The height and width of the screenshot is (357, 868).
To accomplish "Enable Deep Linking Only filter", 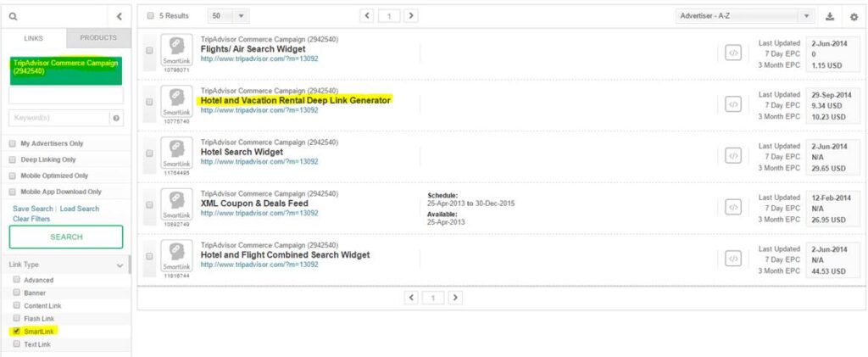I will 12,159.
